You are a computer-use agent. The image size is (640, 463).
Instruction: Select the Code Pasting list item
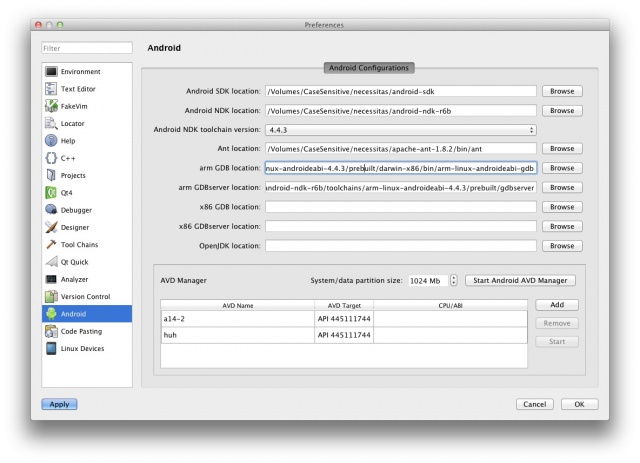coord(80,331)
